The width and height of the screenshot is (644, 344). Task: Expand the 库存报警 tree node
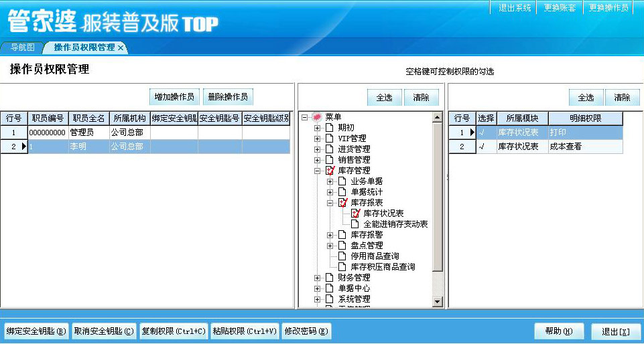pos(330,235)
